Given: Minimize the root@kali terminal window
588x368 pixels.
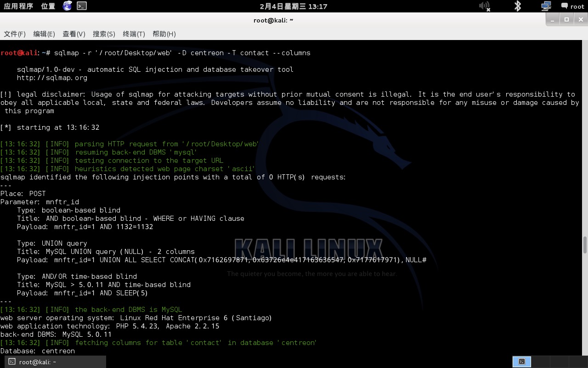Looking at the screenshot, I should click(x=553, y=19).
